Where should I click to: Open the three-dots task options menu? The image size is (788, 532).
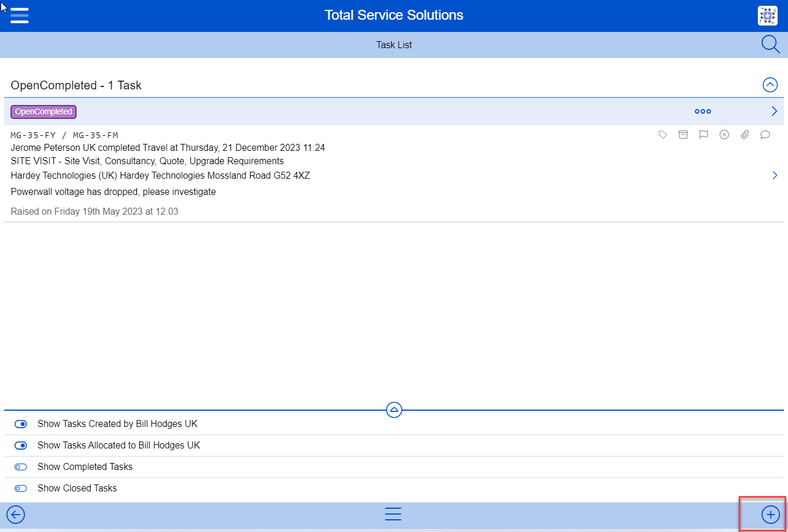703,111
